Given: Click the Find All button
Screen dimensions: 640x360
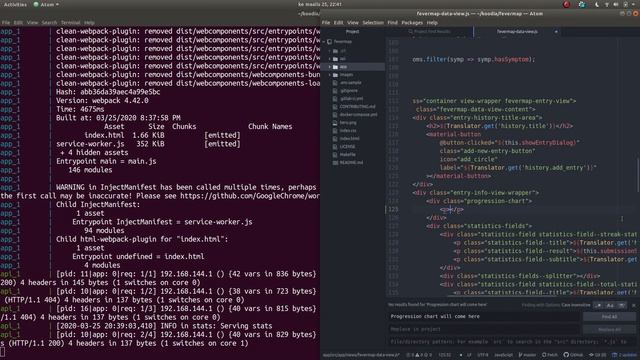Looking at the screenshot, I should tap(609, 317).
